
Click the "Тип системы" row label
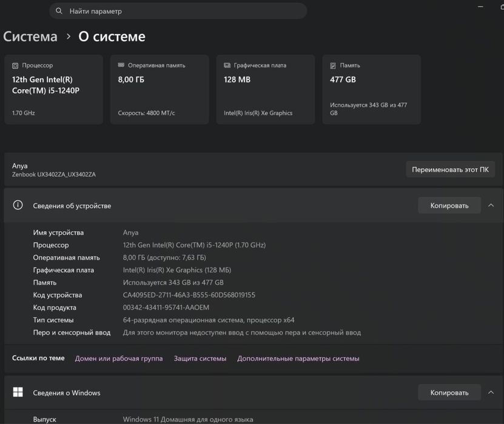[53, 320]
